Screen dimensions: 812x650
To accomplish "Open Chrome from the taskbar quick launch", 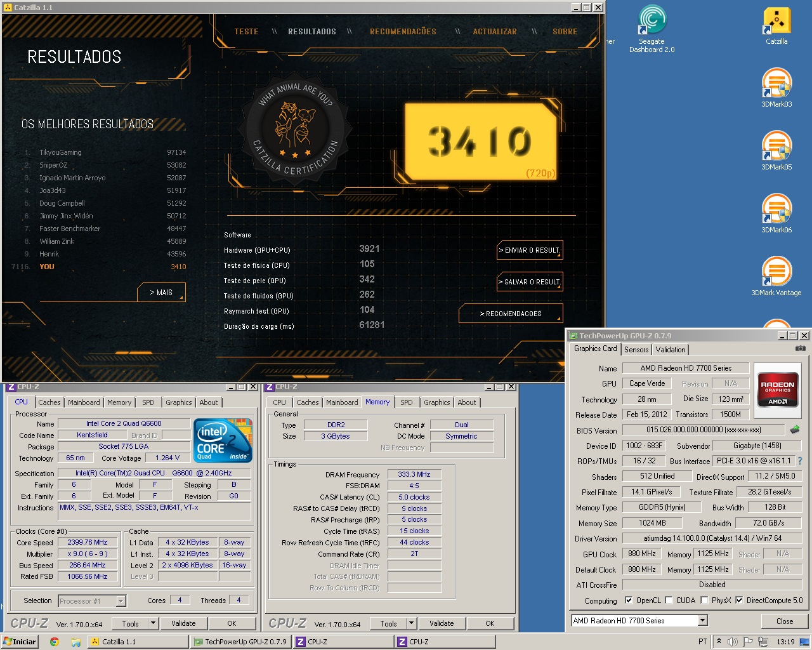I will pos(55,642).
